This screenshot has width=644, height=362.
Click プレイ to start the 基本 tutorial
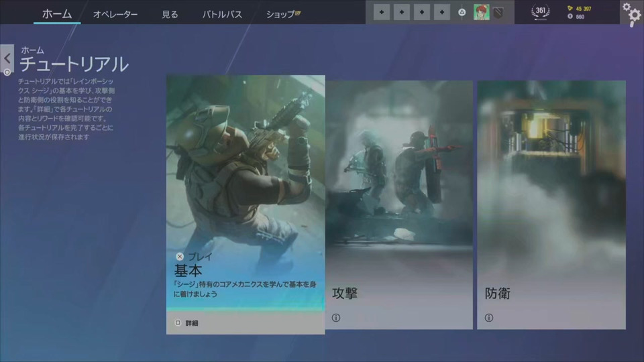click(x=200, y=257)
